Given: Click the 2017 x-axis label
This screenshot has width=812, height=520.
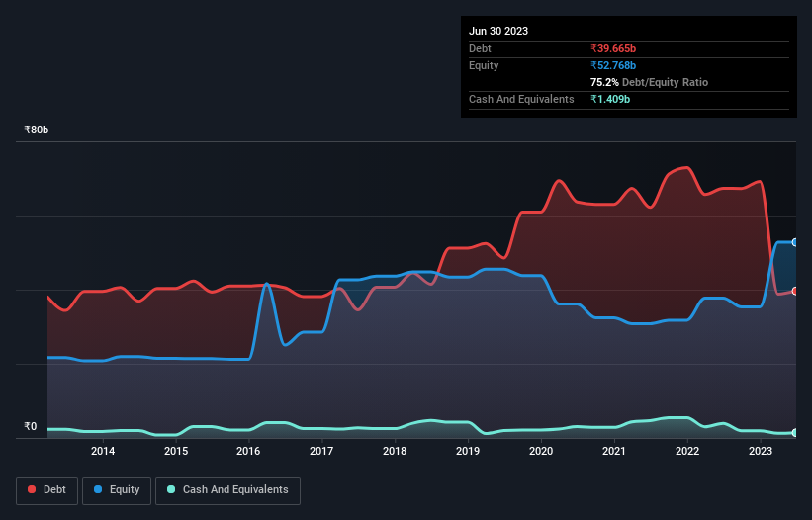Looking at the screenshot, I should point(321,451).
